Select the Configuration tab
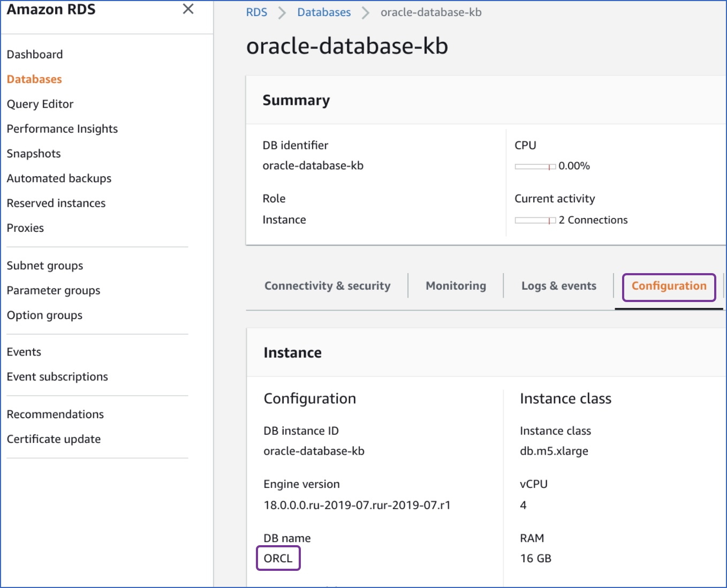The height and width of the screenshot is (588, 727). [x=669, y=286]
